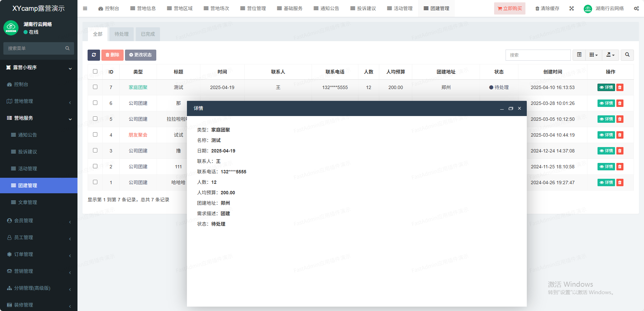Image resolution: width=644 pixels, height=311 pixels.
Task: Toggle table card view icon
Action: pos(579,55)
